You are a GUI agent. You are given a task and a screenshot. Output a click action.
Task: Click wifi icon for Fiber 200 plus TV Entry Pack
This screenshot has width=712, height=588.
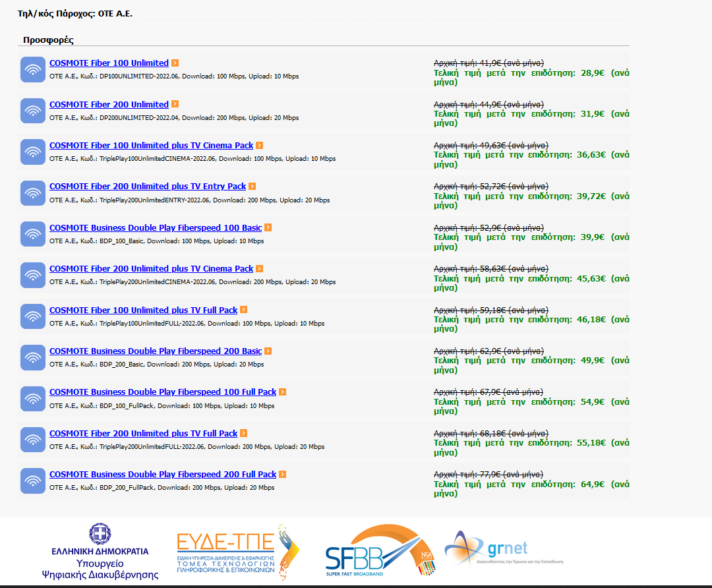pyautogui.click(x=33, y=193)
